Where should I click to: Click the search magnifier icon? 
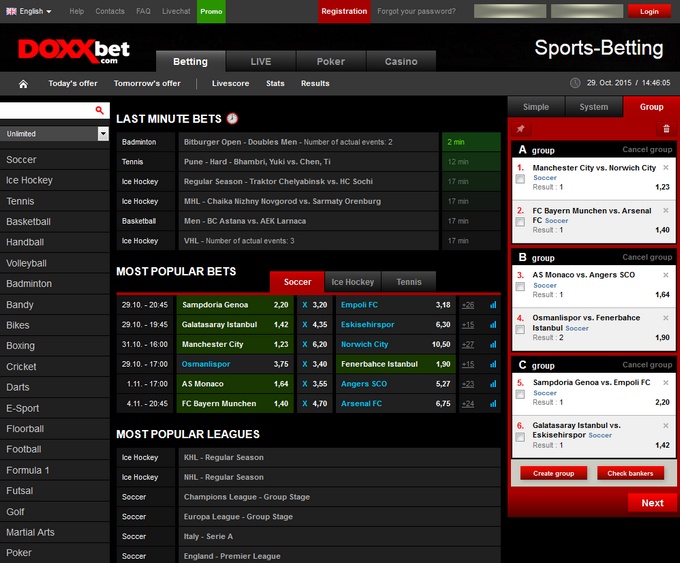tap(100, 111)
